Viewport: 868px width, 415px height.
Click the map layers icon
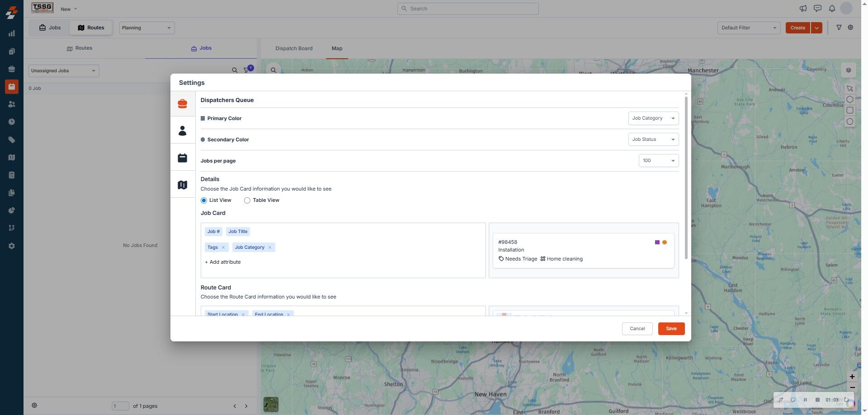(849, 70)
